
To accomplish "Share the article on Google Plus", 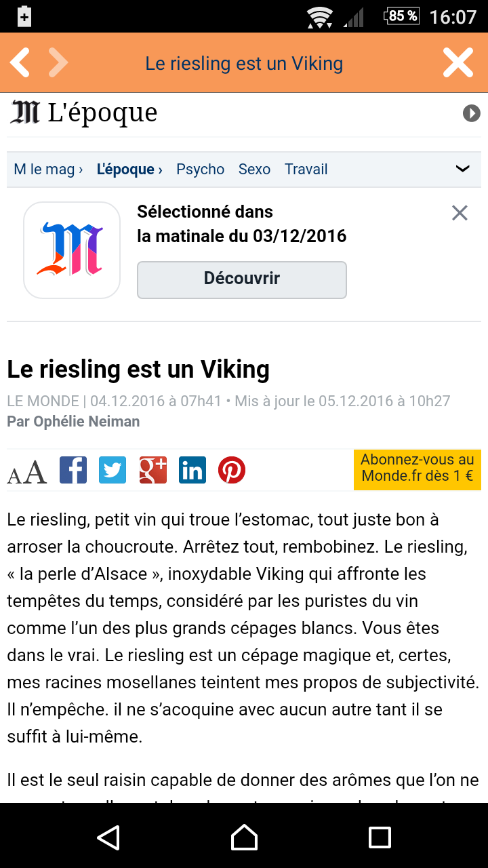I will click(152, 470).
